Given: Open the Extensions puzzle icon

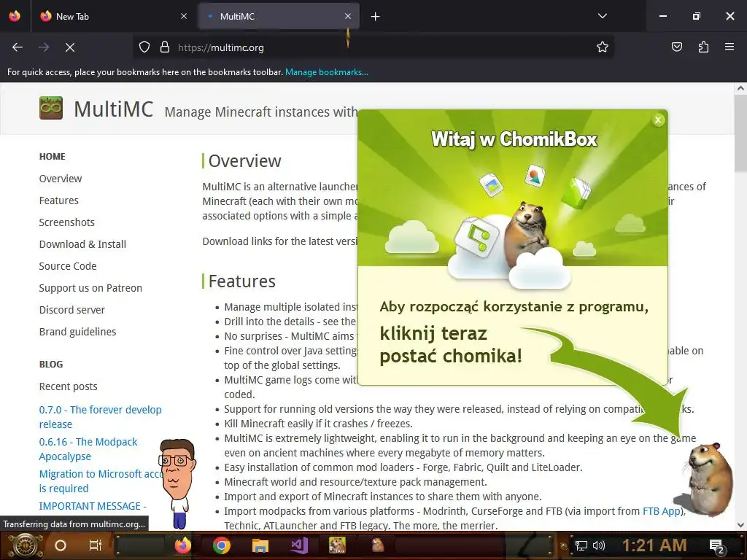Looking at the screenshot, I should pos(703,47).
